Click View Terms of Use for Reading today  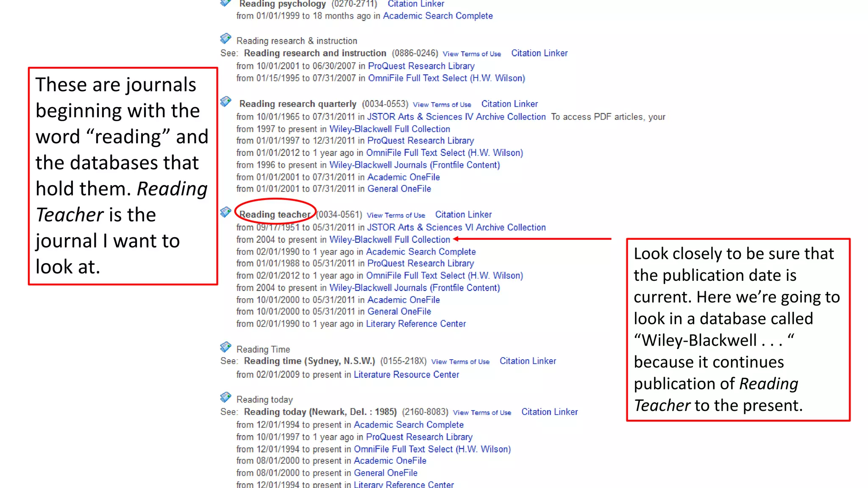pyautogui.click(x=482, y=413)
